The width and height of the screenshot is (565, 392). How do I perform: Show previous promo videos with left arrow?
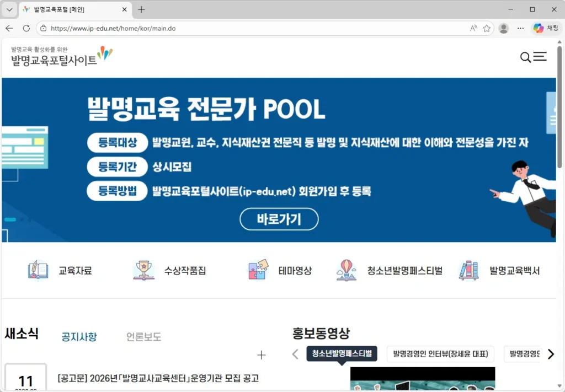point(295,354)
